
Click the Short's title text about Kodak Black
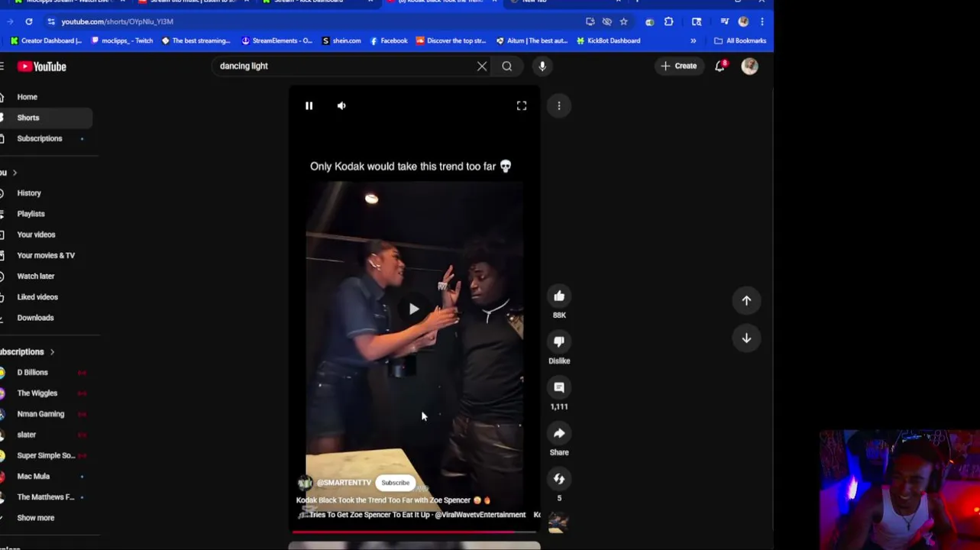(x=393, y=500)
